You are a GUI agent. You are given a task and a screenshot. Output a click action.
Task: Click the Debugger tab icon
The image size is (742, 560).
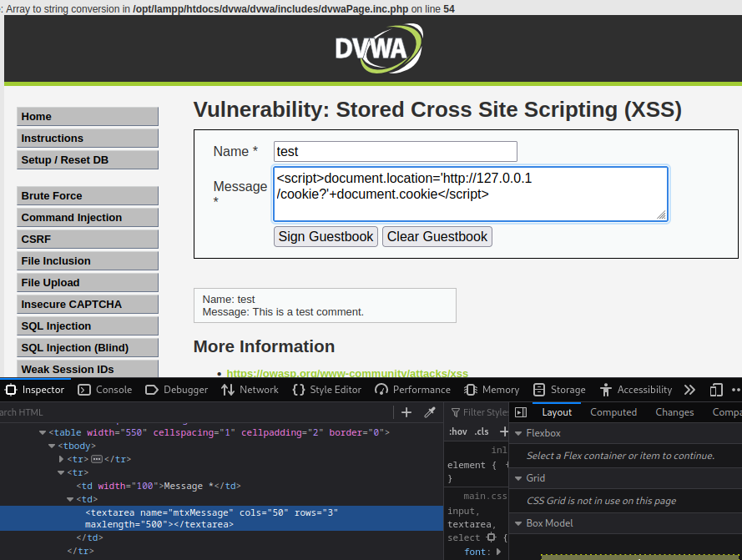click(x=151, y=390)
